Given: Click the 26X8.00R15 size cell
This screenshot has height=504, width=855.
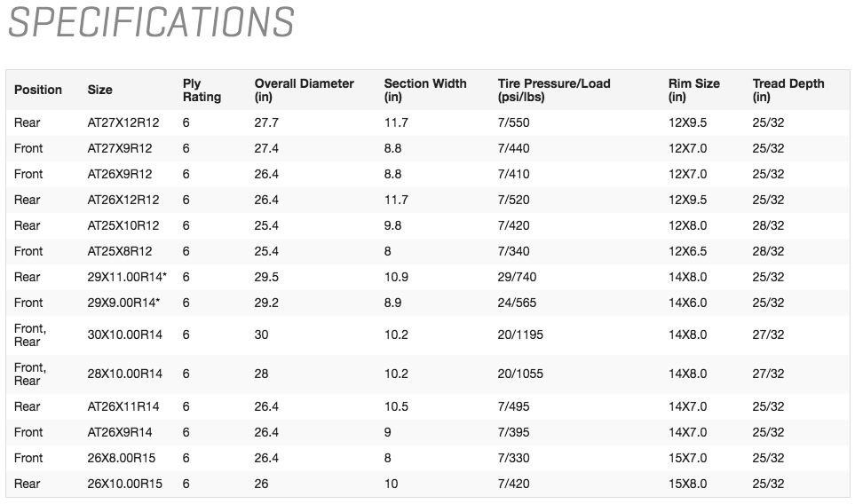Looking at the screenshot, I should [x=124, y=458].
